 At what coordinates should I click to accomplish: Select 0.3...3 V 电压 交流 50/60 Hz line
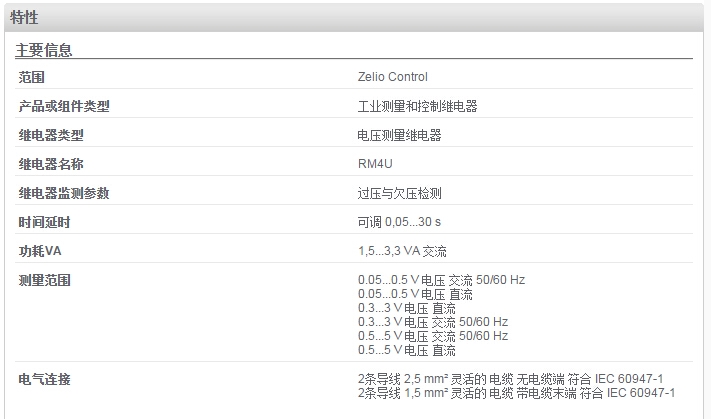pyautogui.click(x=433, y=322)
